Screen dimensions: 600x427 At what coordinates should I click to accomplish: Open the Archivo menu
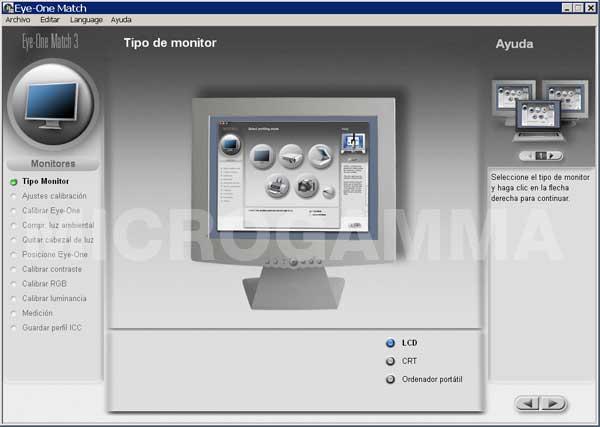18,20
